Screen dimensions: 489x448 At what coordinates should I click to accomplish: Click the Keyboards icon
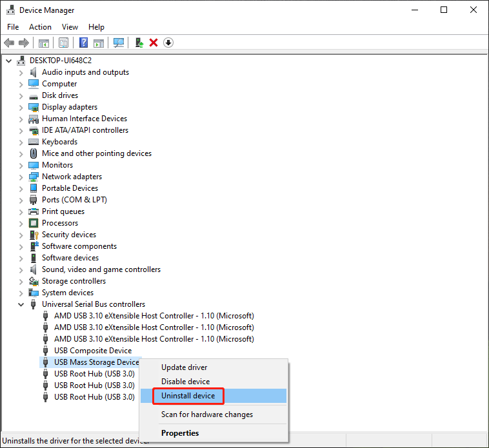pyautogui.click(x=34, y=142)
